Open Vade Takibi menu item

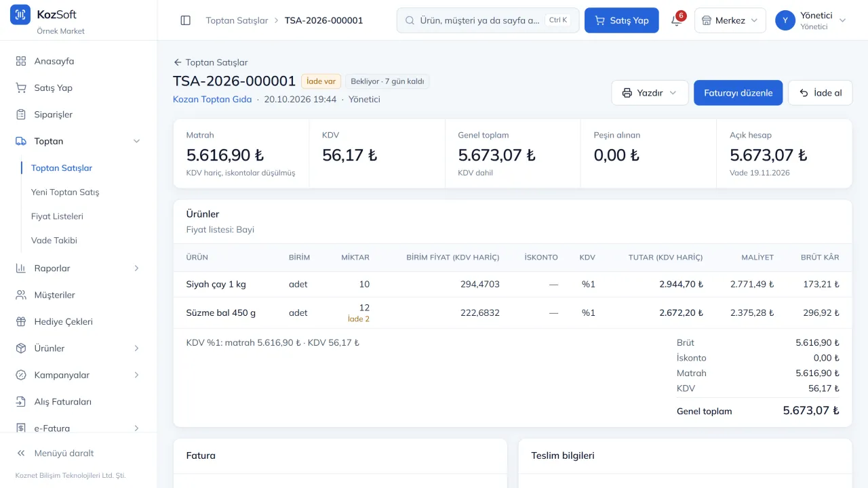pos(54,241)
